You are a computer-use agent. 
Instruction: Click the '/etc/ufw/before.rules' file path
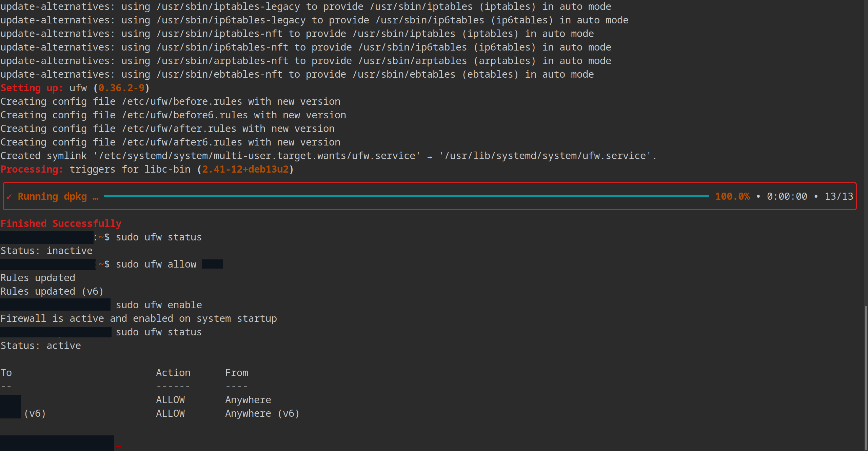(182, 101)
